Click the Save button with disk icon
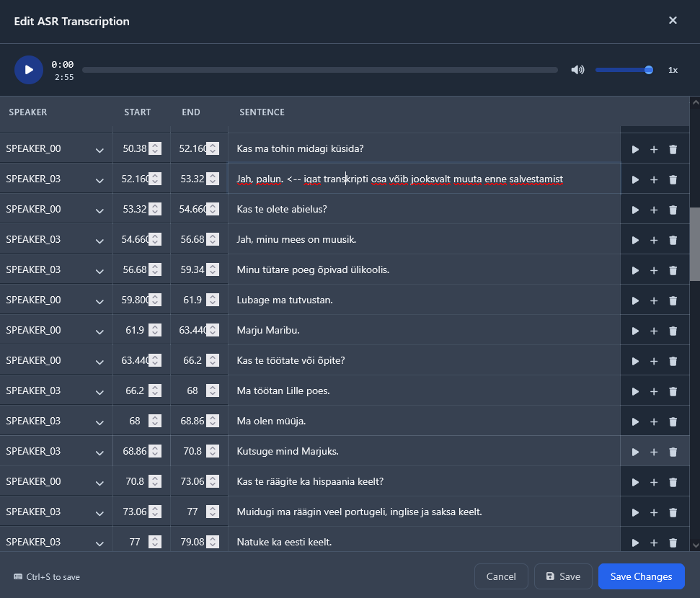Screen dimensions: 700x598 point(563,576)
